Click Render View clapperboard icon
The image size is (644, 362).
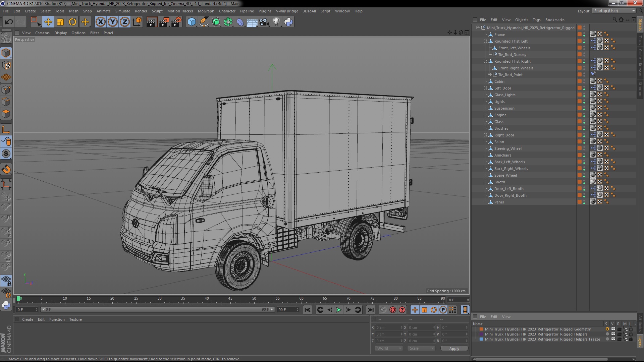click(x=152, y=22)
